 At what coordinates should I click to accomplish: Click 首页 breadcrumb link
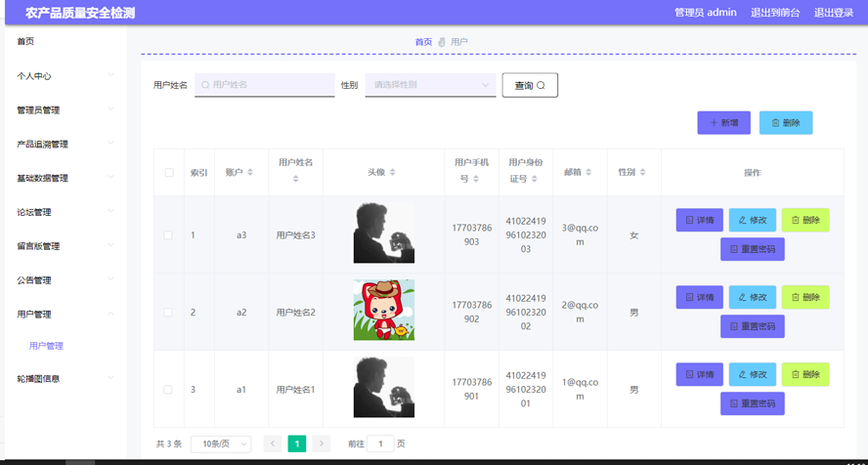pyautogui.click(x=423, y=42)
